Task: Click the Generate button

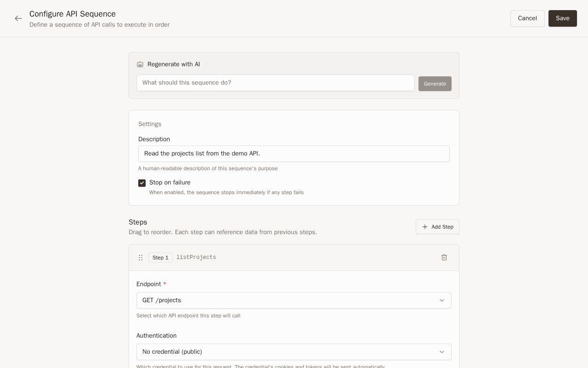Action: [x=435, y=84]
